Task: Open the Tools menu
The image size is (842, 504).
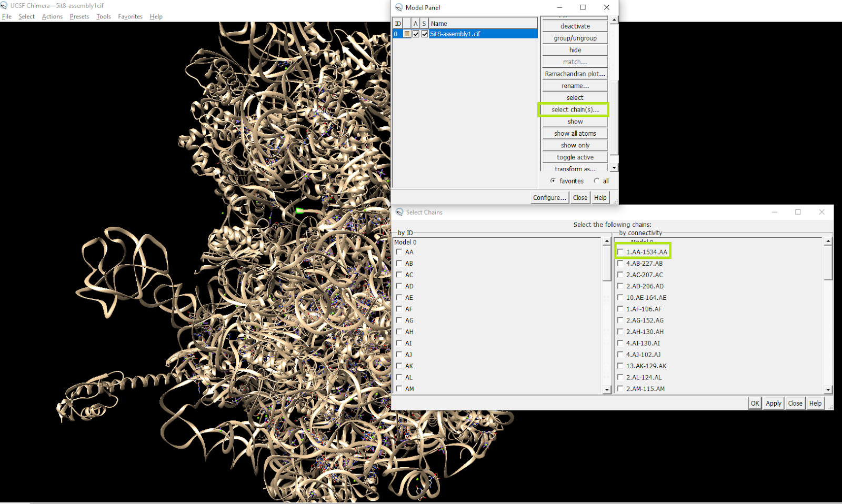Action: pos(104,16)
